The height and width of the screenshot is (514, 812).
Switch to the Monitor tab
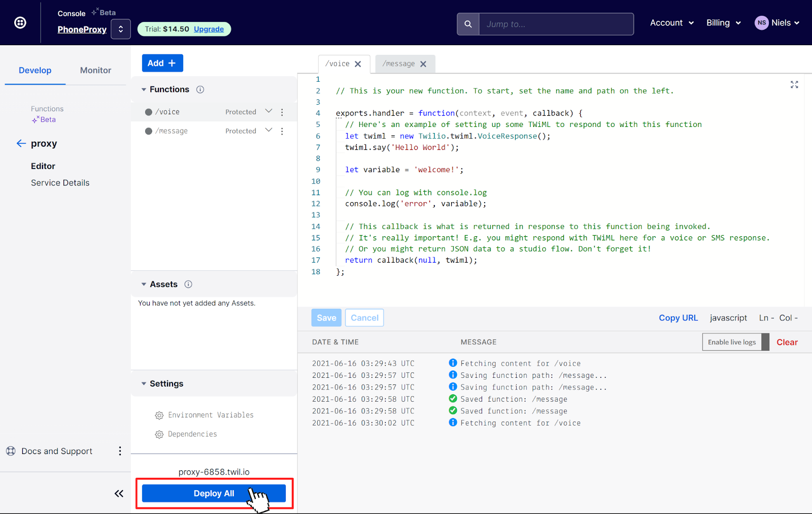tap(95, 70)
